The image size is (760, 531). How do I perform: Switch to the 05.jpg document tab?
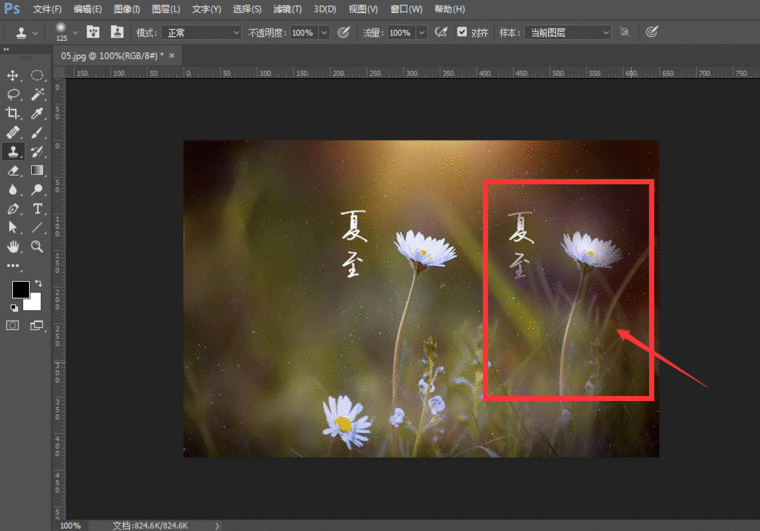click(110, 56)
